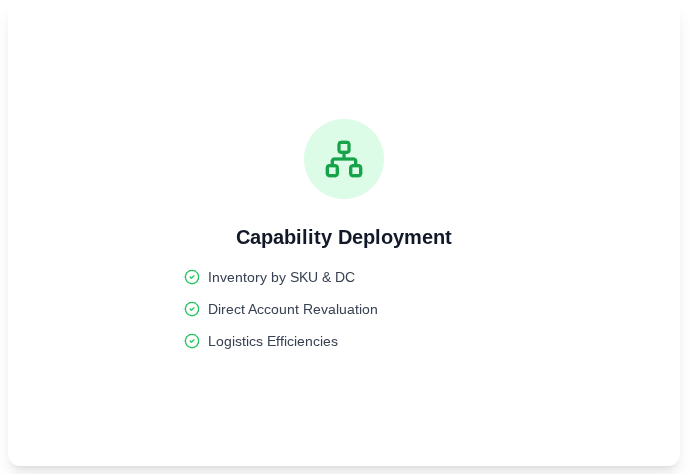Click the bottom-right box of the hierarchy icon
This screenshot has width=695, height=474.
(x=355, y=171)
